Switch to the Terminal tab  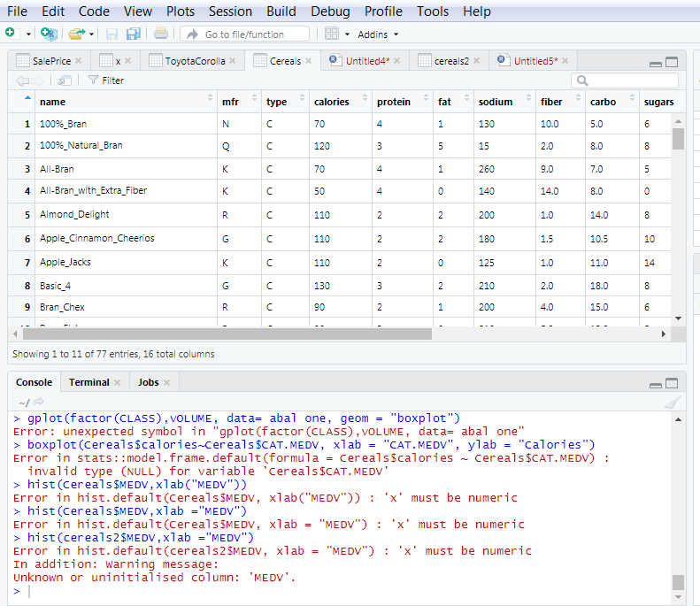(x=89, y=382)
